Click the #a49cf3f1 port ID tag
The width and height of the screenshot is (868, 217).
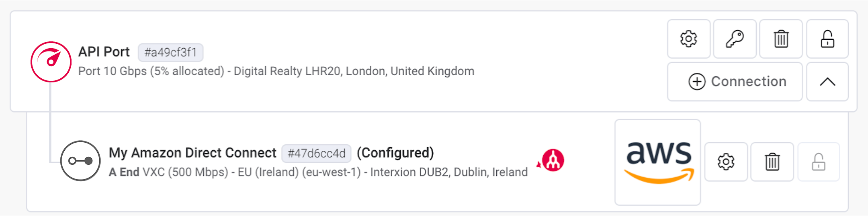click(170, 52)
